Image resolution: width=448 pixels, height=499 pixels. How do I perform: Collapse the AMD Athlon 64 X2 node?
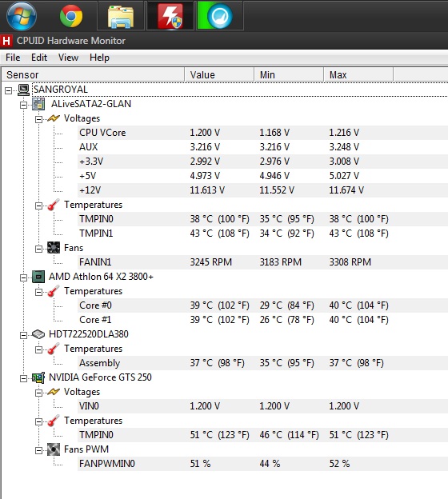[x=23, y=277]
